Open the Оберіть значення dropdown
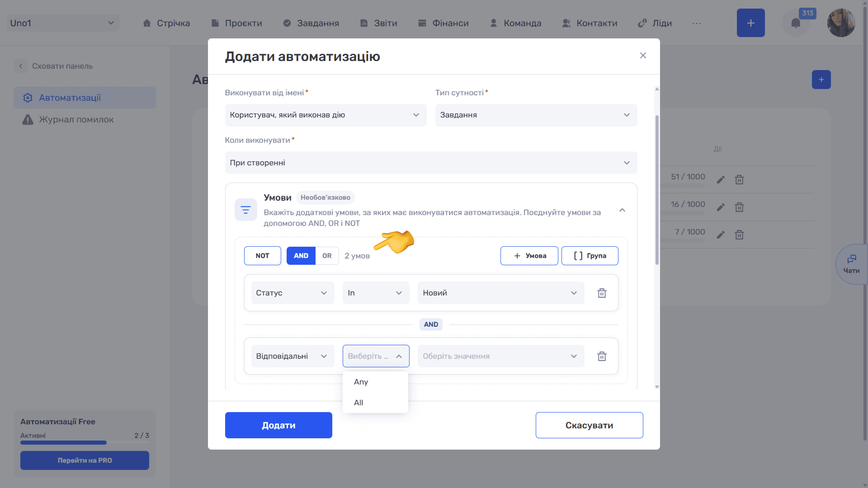868x488 pixels. (501, 356)
